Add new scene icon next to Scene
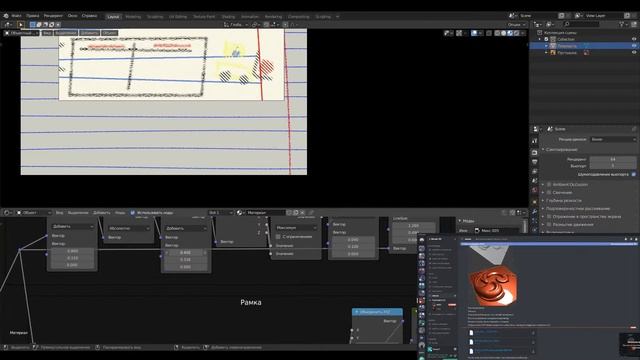640x360 pixels. pos(562,16)
